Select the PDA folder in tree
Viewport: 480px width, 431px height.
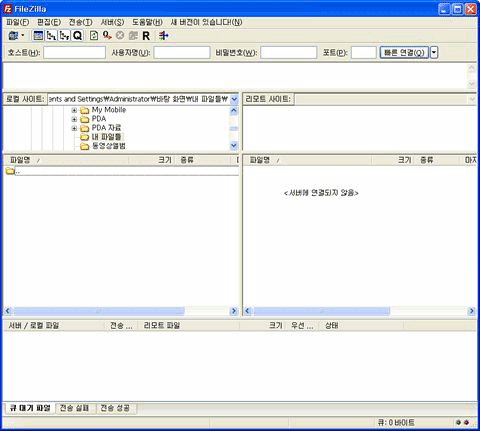pos(99,119)
